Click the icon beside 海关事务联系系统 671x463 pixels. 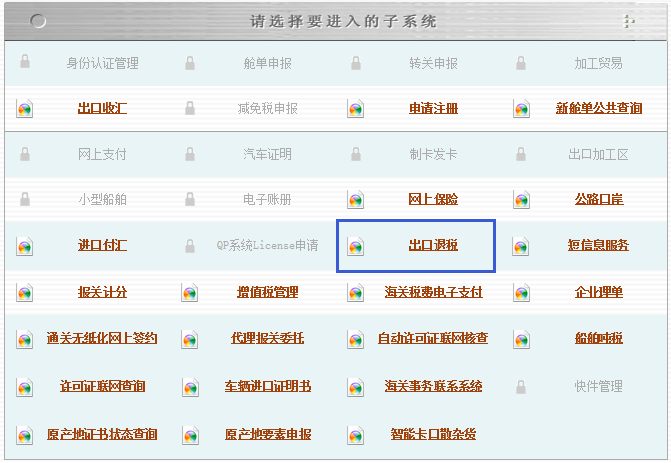click(356, 387)
